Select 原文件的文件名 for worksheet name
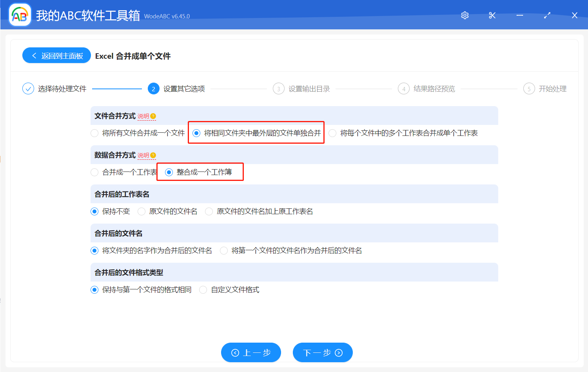The image size is (588, 372). [x=141, y=211]
